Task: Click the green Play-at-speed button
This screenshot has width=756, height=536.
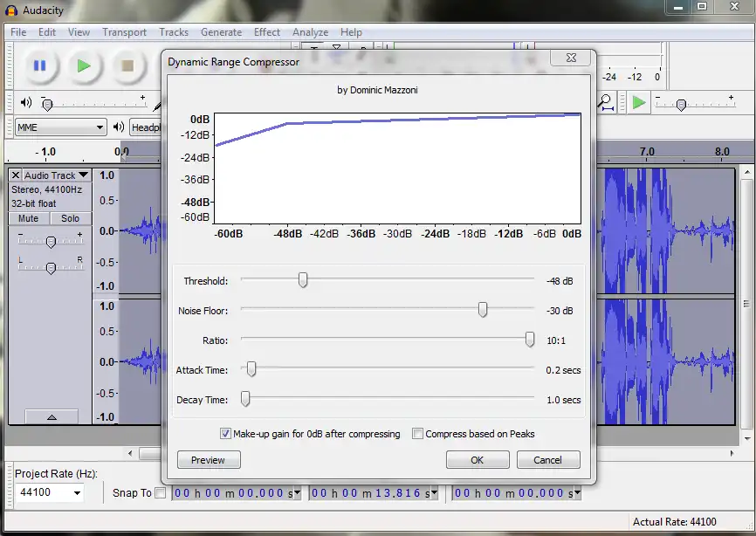Action: pyautogui.click(x=639, y=103)
